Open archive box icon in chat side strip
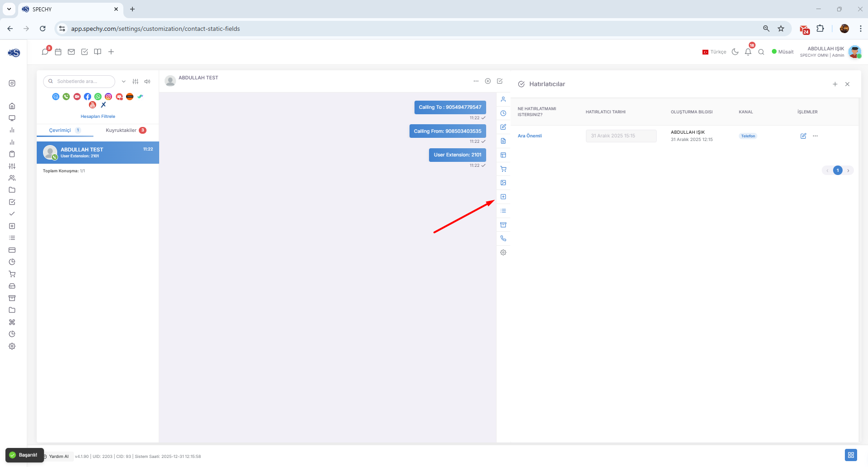This screenshot has height=467, width=868. pos(503,225)
